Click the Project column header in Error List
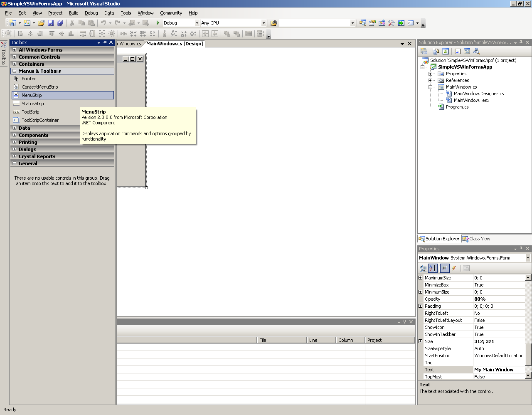Image resolution: width=532 pixels, height=415 pixels. pyautogui.click(x=390, y=340)
